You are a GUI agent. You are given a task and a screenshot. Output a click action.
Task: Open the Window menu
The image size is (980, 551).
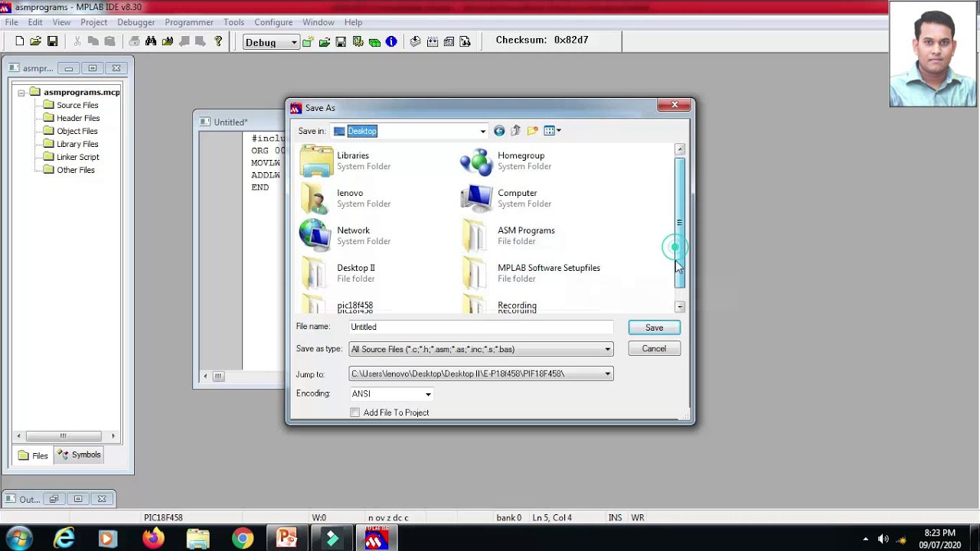318,22
